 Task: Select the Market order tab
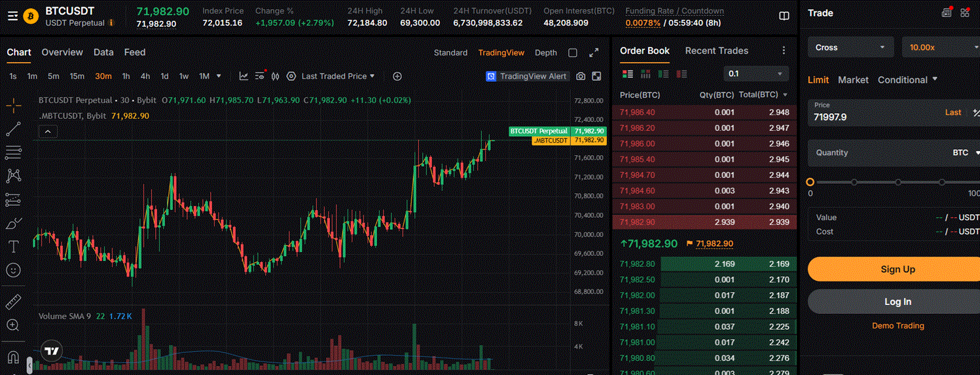pyautogui.click(x=853, y=80)
